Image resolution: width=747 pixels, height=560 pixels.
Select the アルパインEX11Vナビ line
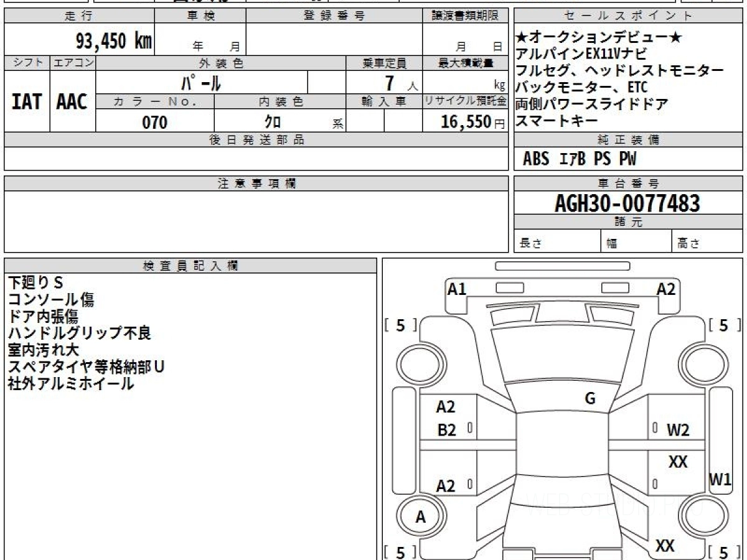click(581, 54)
